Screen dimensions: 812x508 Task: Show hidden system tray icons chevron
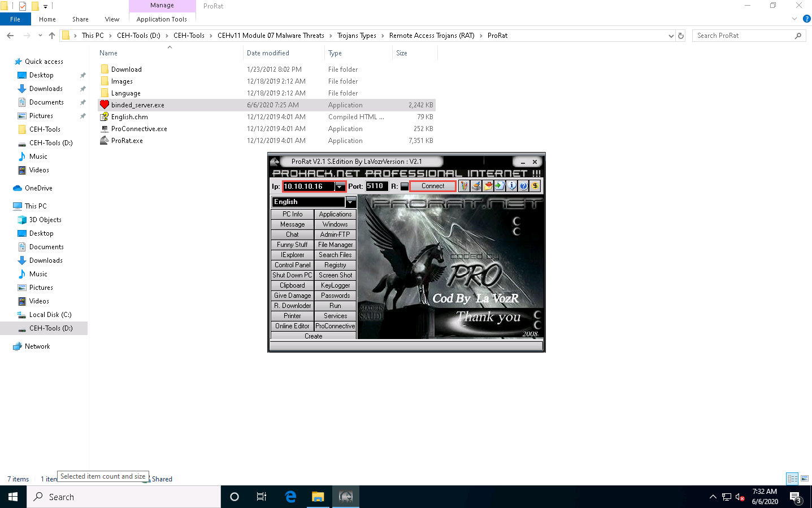[713, 497]
